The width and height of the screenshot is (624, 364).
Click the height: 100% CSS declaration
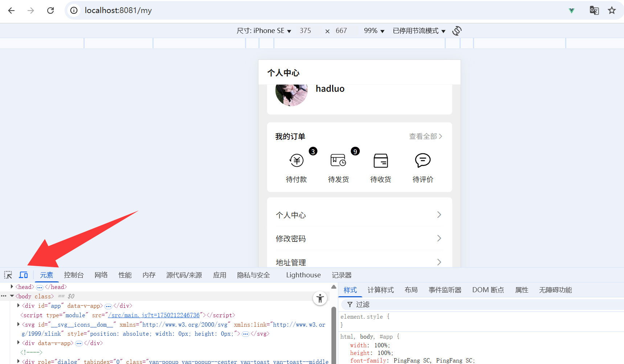[x=372, y=353]
